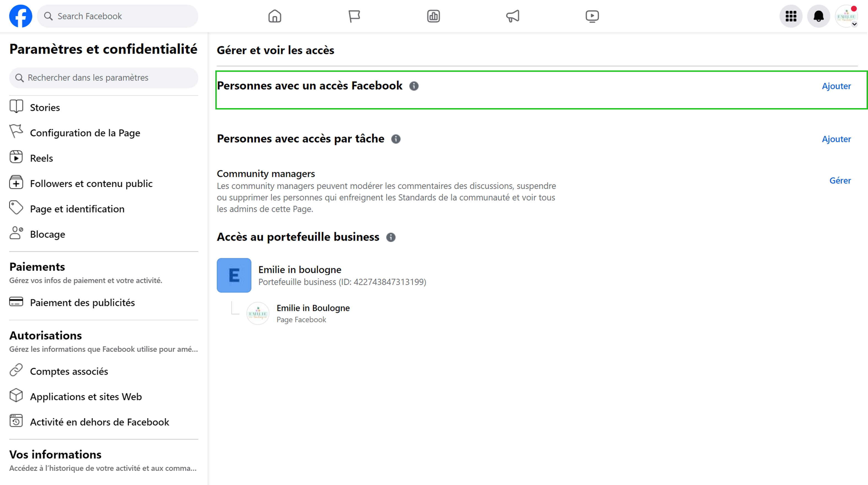
Task: Select Emilie in Boulogne Page Facebook entry
Action: click(x=313, y=313)
